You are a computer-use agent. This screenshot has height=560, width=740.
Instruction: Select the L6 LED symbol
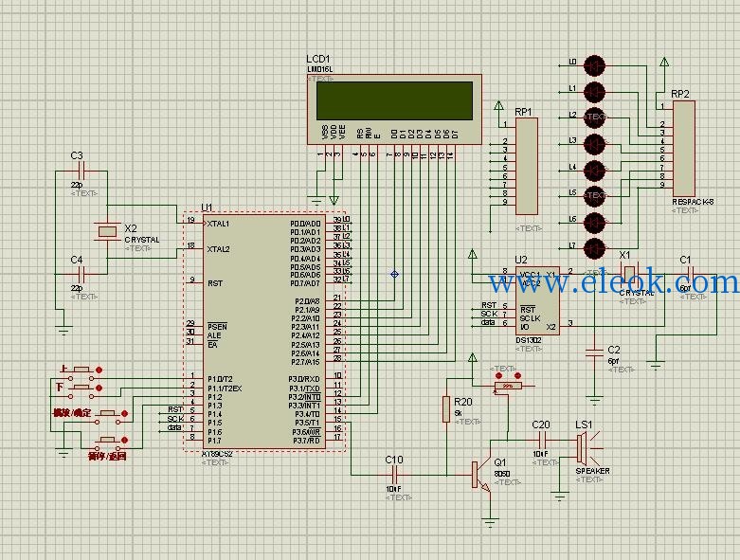click(x=595, y=223)
